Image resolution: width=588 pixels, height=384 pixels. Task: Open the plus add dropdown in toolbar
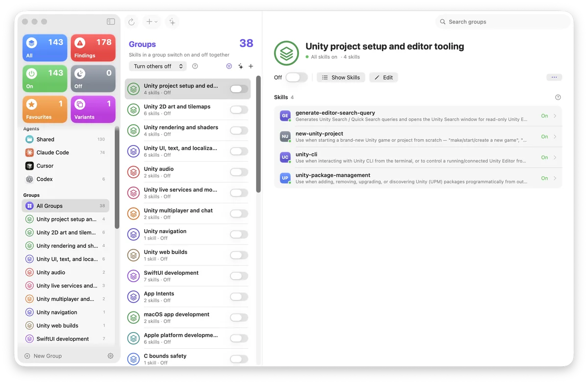pos(152,22)
